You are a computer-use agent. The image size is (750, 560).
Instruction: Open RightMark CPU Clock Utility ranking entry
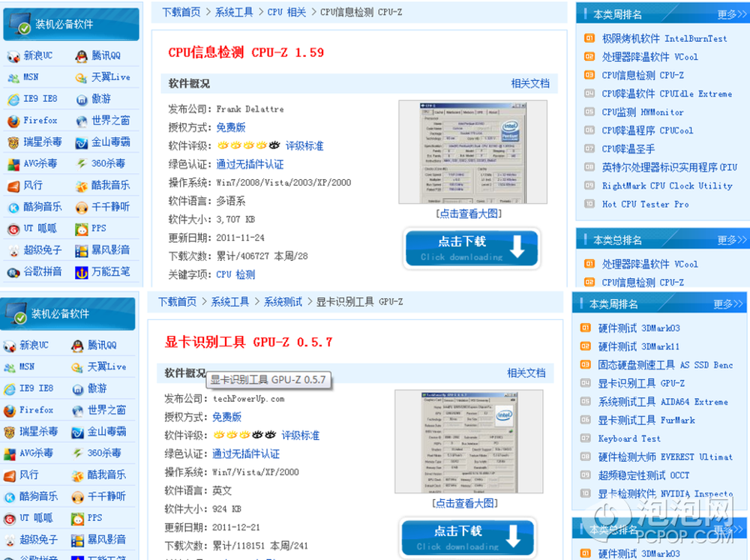click(667, 186)
